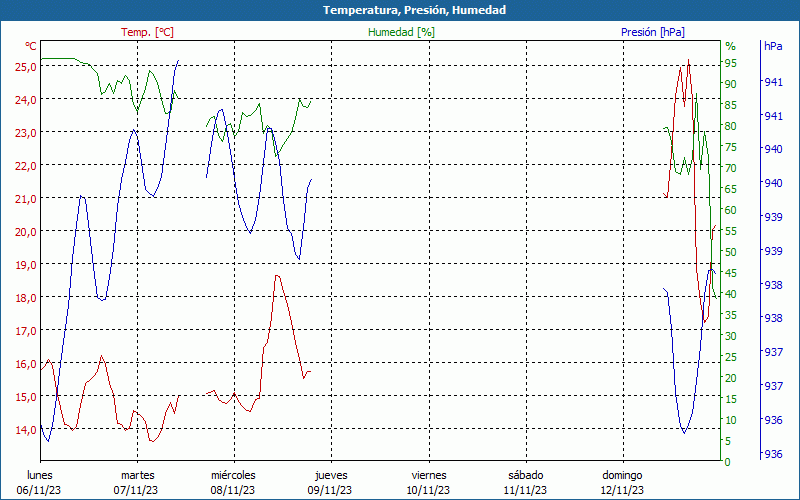
Task: Click the 17,0 temperature axis value
Action: pyautogui.click(x=26, y=331)
